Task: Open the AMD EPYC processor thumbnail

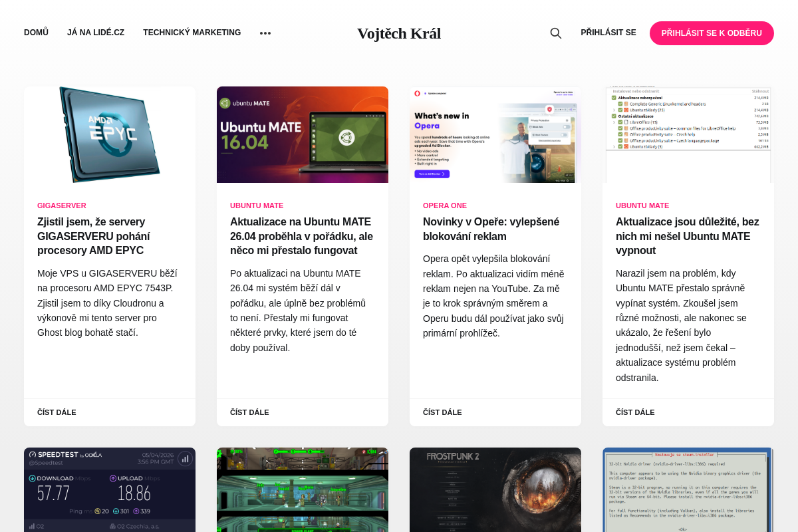Action: click(x=110, y=134)
